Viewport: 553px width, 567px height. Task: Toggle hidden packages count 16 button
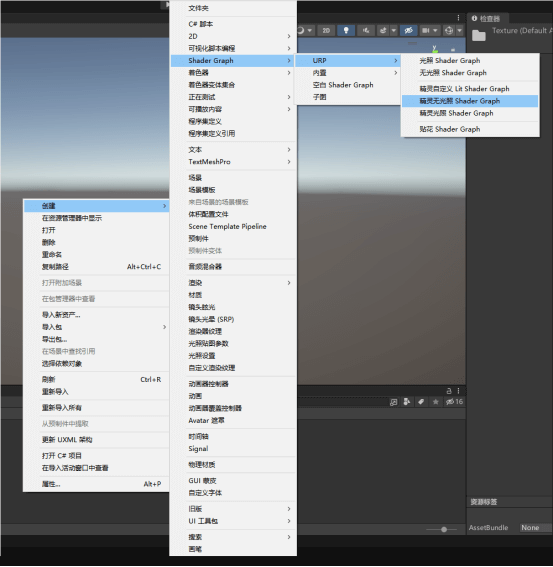click(454, 402)
